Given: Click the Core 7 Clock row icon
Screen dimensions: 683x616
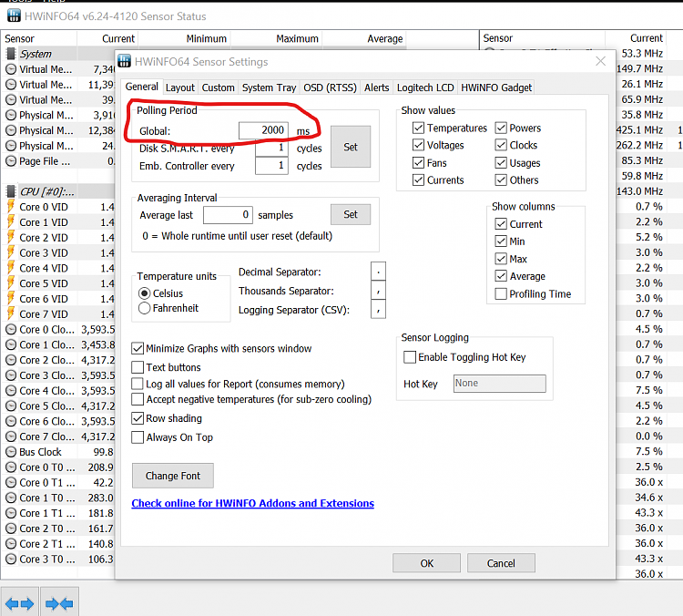Looking at the screenshot, I should (x=11, y=436).
